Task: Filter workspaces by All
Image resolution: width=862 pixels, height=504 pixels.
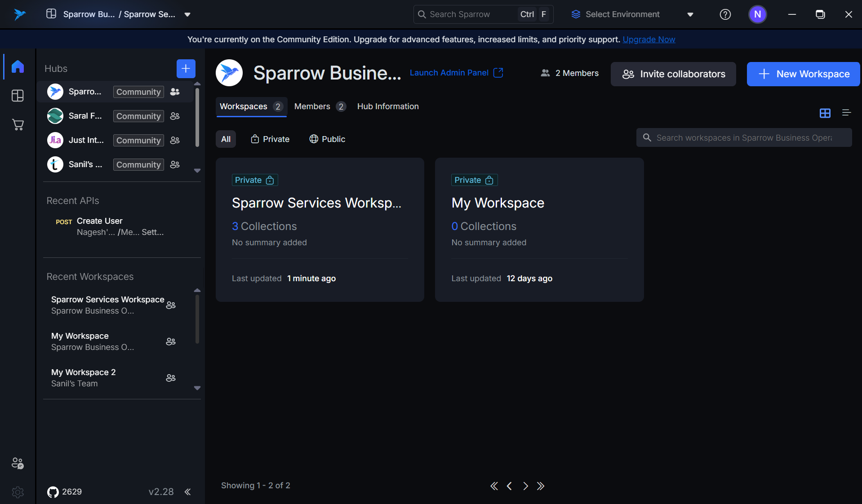Action: click(226, 139)
